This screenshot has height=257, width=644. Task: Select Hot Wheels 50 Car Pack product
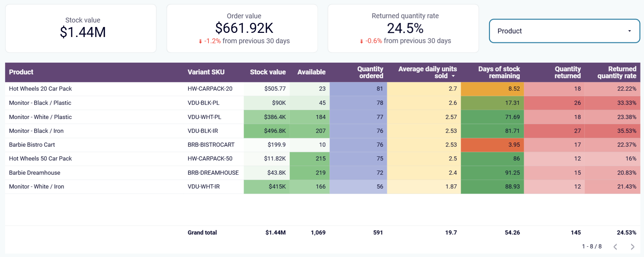point(40,158)
